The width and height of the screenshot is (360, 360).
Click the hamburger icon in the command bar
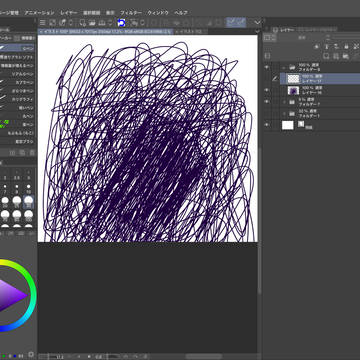(43, 23)
